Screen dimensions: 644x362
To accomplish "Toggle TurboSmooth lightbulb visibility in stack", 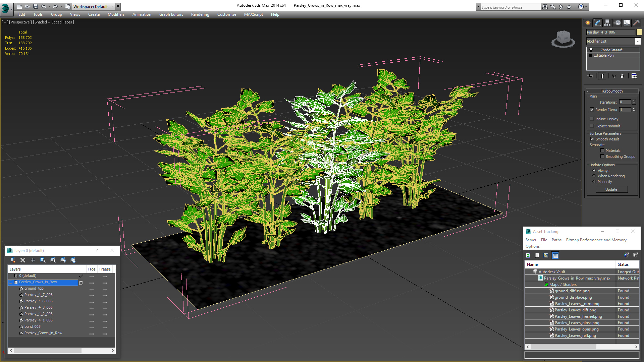I will point(591,50).
